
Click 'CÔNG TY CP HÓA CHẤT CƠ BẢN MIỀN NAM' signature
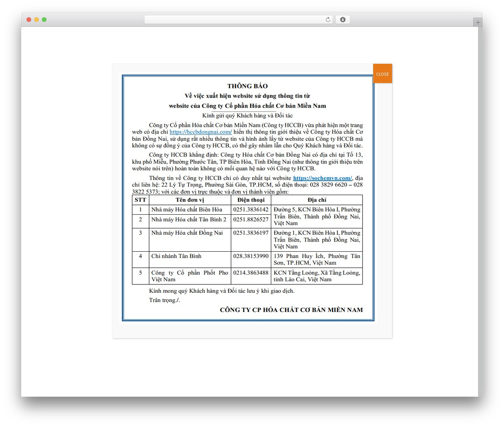click(291, 310)
